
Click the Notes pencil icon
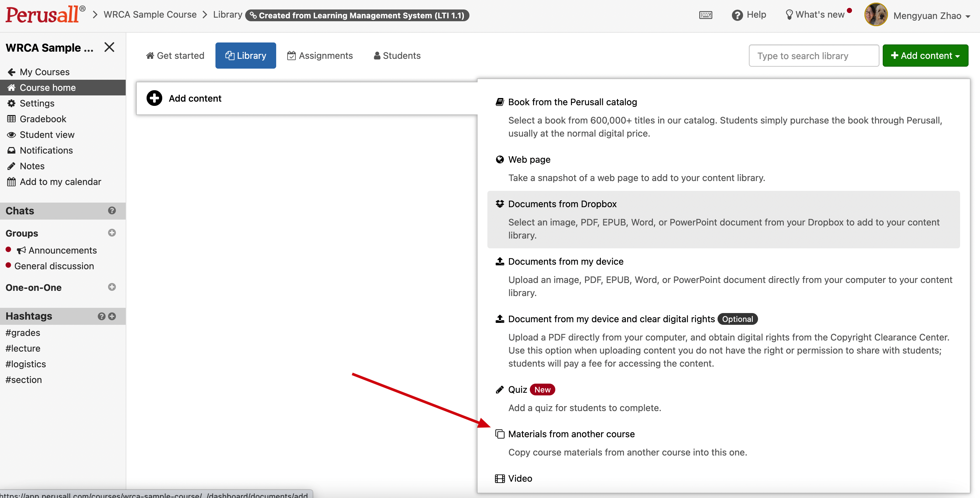pyautogui.click(x=11, y=166)
